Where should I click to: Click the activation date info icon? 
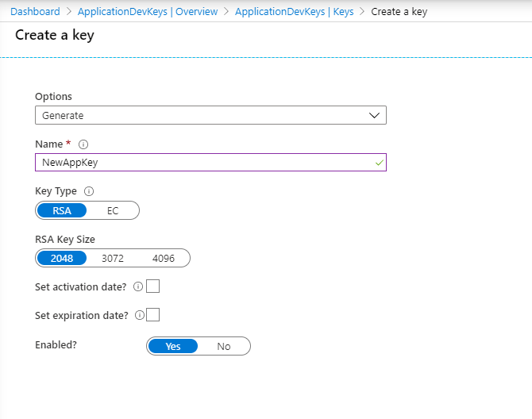coord(138,286)
